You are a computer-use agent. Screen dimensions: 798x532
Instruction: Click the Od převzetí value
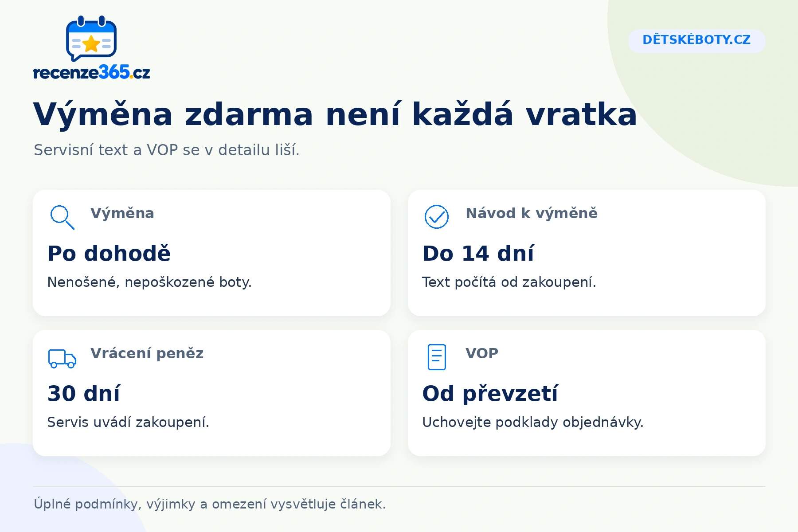tap(490, 394)
